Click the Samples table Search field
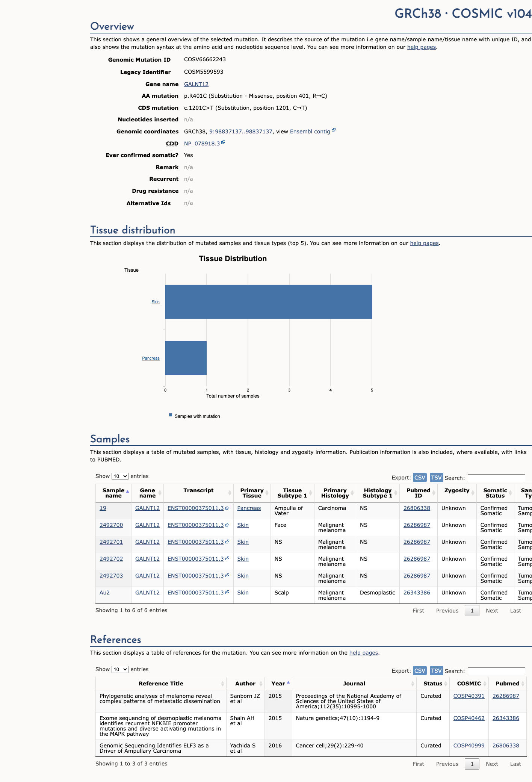This screenshot has height=782, width=532. pyautogui.click(x=496, y=478)
